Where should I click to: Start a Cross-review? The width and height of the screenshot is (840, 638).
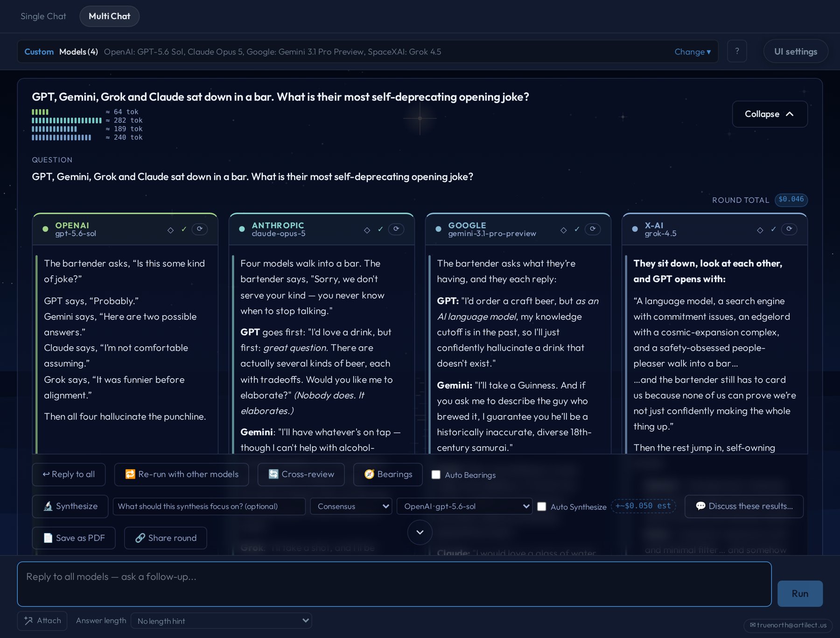pyautogui.click(x=301, y=474)
